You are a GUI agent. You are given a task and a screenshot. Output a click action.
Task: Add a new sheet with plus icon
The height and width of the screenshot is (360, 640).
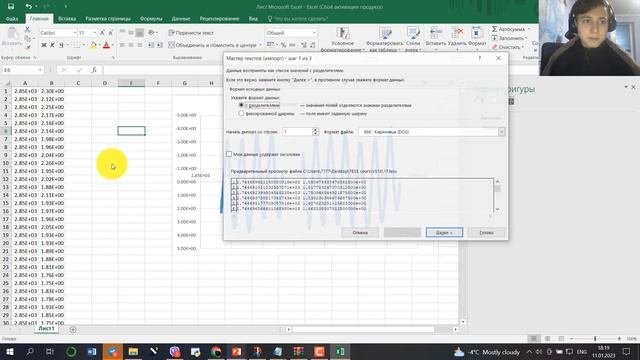pyautogui.click(x=73, y=329)
